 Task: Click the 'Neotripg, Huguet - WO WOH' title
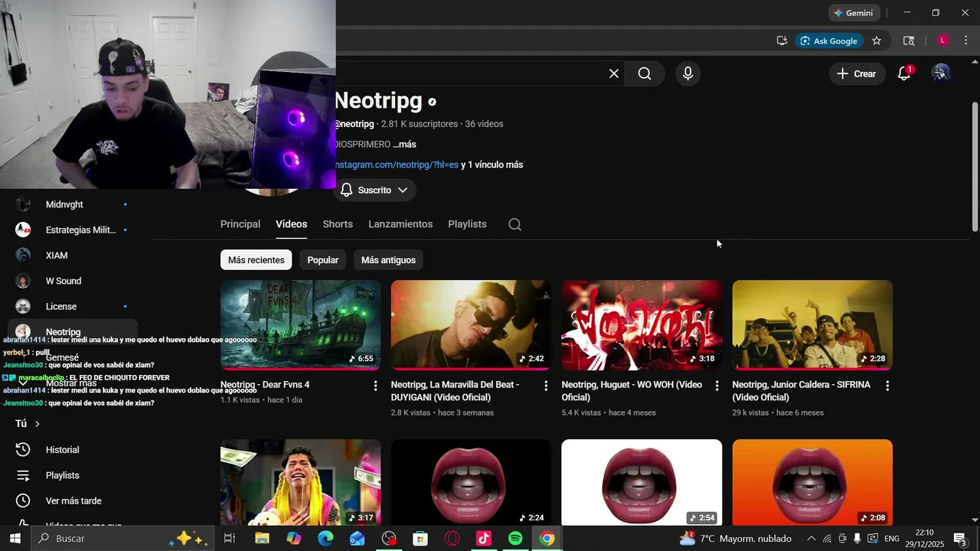[632, 391]
